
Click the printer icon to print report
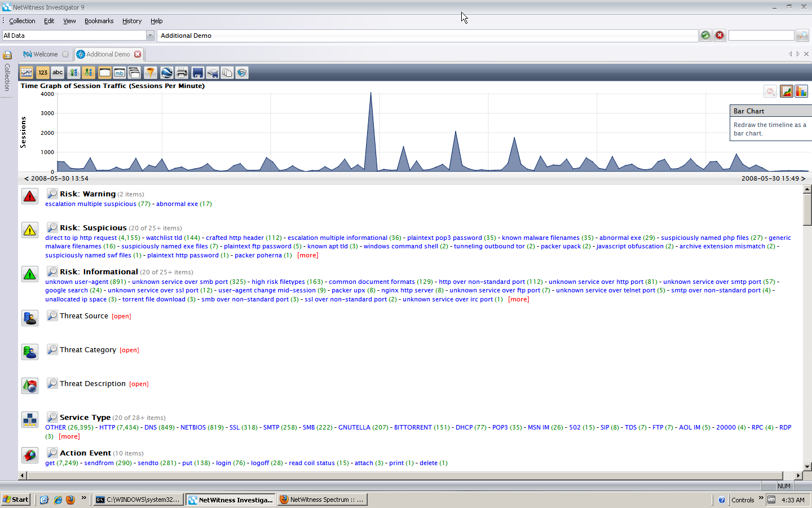(182, 72)
